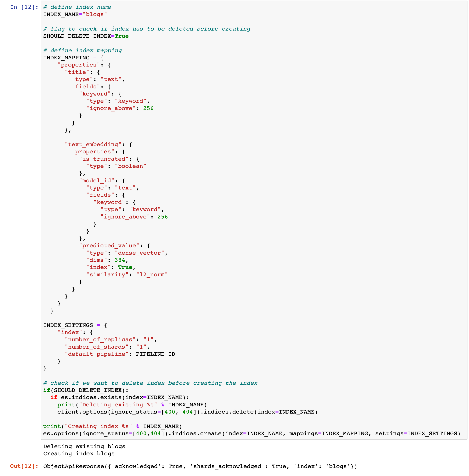Viewport: 469px width, 476px height.
Task: Click the SHOULD_DELETE_INDEX=True assignment line
Action: click(86, 36)
